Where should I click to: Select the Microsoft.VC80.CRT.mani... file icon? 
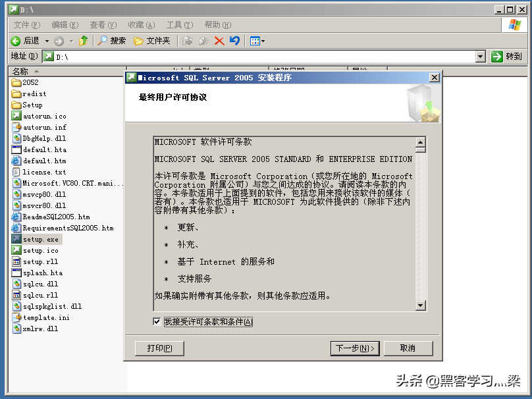[x=16, y=183]
